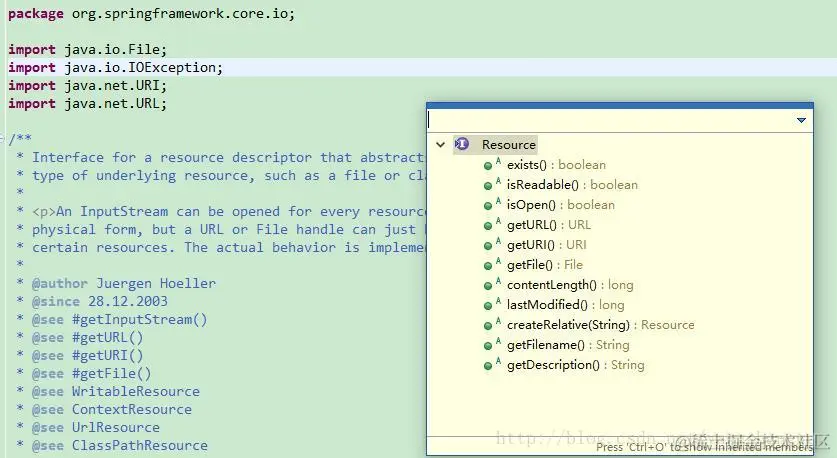
Task: Select the isReadable() : boolean method
Action: (x=572, y=185)
